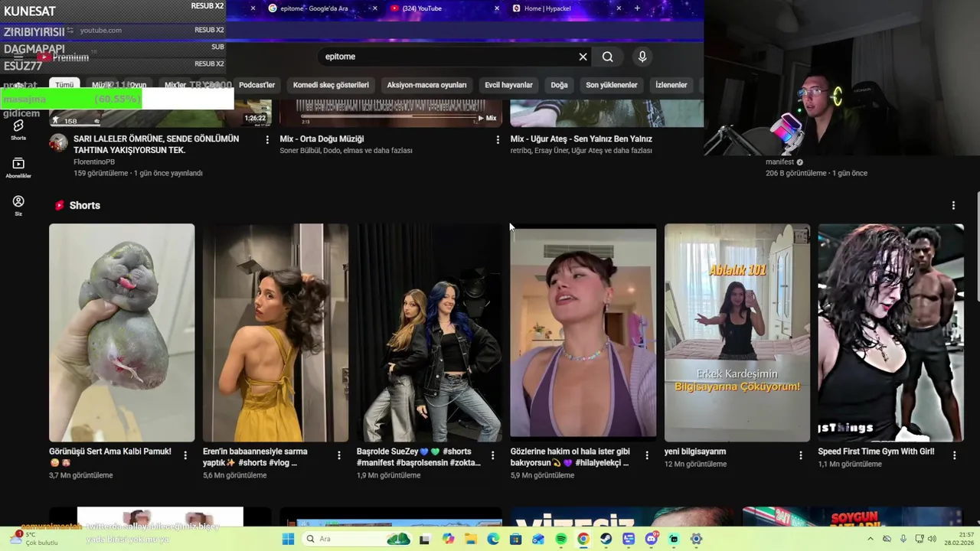The image size is (980, 551).
Task: Open Speed First Time Gym With Girl thumbnail
Action: point(891,332)
